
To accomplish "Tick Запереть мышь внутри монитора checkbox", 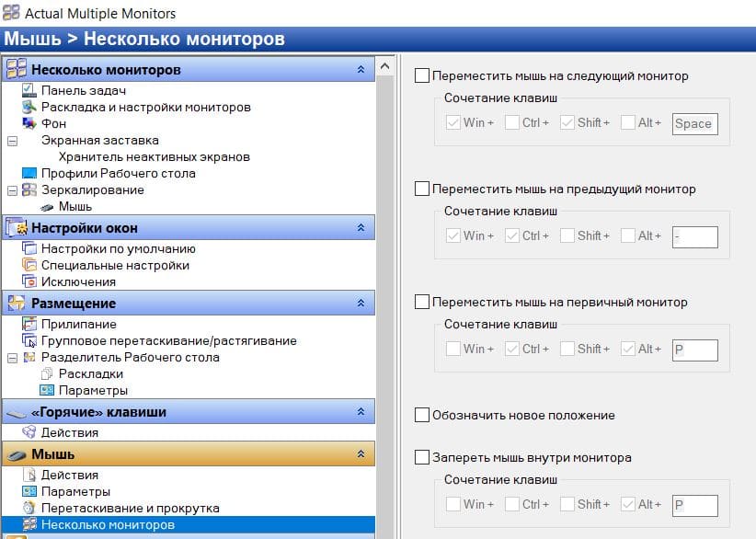I will click(422, 457).
